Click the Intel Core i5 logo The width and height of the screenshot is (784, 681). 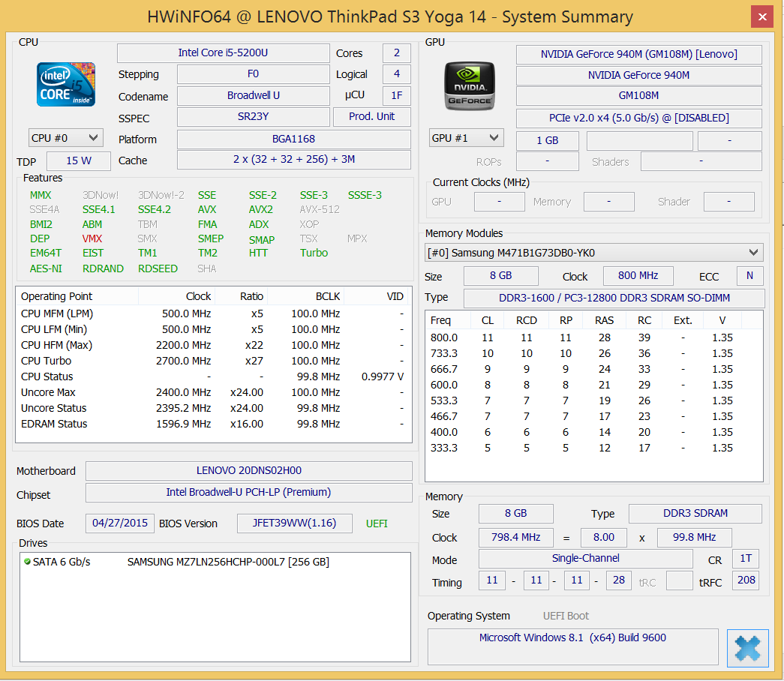(x=65, y=85)
